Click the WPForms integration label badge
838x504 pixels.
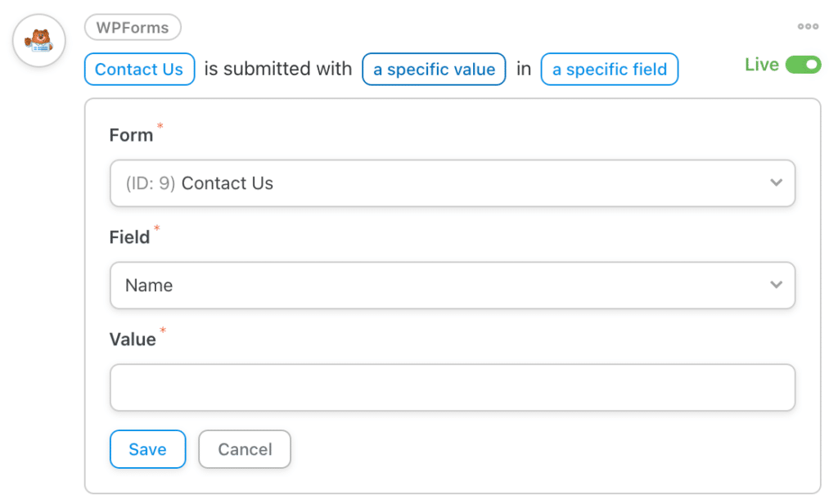(x=132, y=27)
